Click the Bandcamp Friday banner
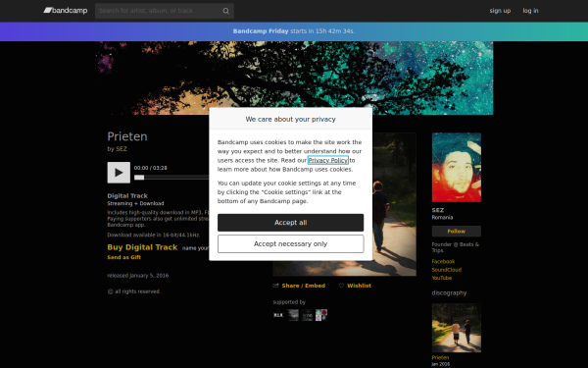The width and height of the screenshot is (588, 368). click(294, 31)
